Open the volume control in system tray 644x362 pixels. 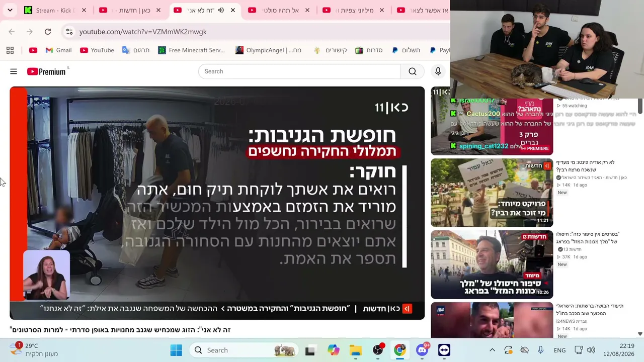pyautogui.click(x=591, y=350)
